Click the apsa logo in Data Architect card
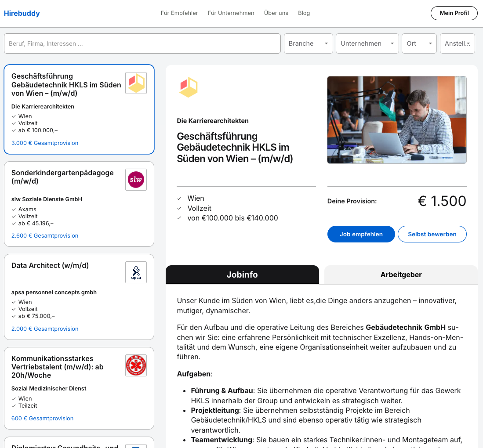This screenshot has width=483, height=448. pyautogui.click(x=136, y=272)
